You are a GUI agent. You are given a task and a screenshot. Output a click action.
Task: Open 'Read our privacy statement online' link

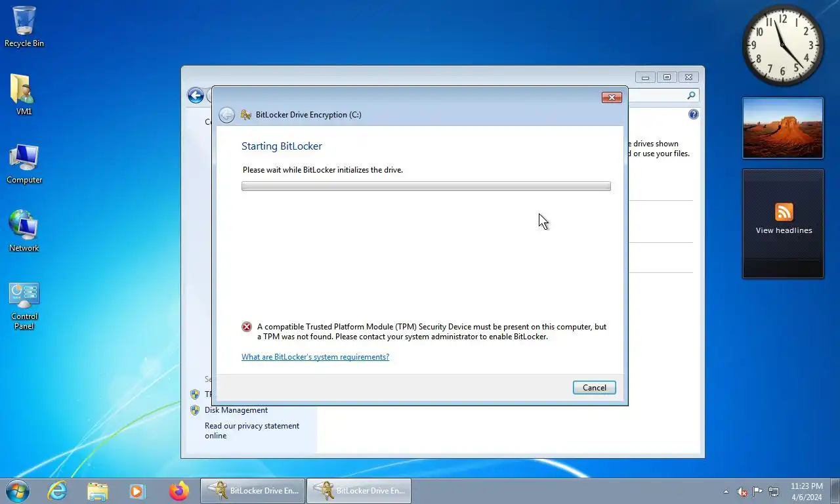tap(252, 430)
